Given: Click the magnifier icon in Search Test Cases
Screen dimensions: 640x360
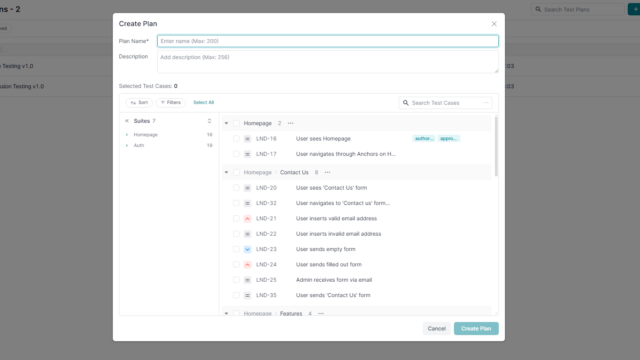Looking at the screenshot, I should (x=406, y=103).
